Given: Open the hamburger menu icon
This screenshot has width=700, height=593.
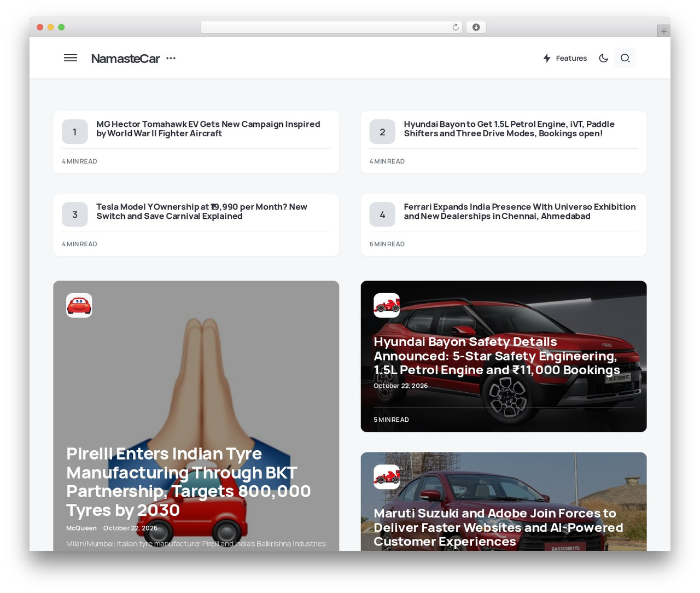Looking at the screenshot, I should 71,58.
